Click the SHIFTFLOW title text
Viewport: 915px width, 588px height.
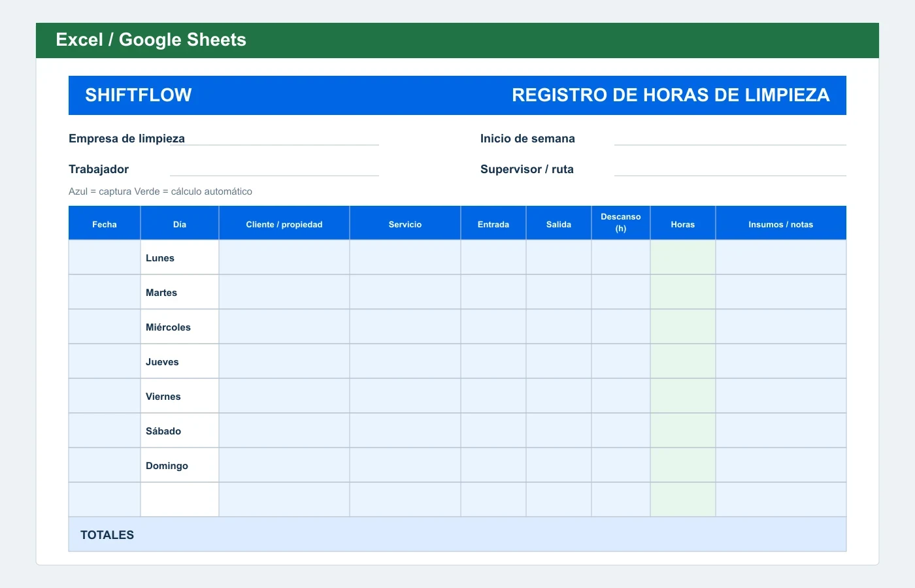click(139, 95)
